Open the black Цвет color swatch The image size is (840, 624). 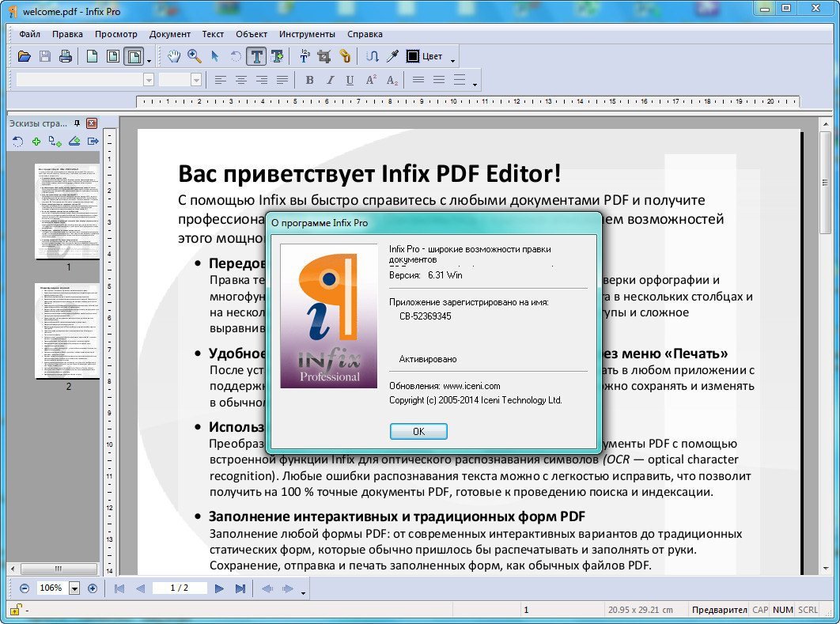(413, 56)
